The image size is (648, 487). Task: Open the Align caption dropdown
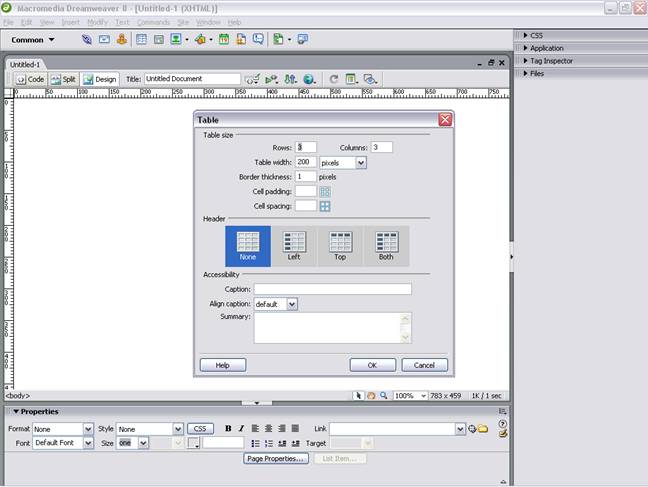click(292, 304)
